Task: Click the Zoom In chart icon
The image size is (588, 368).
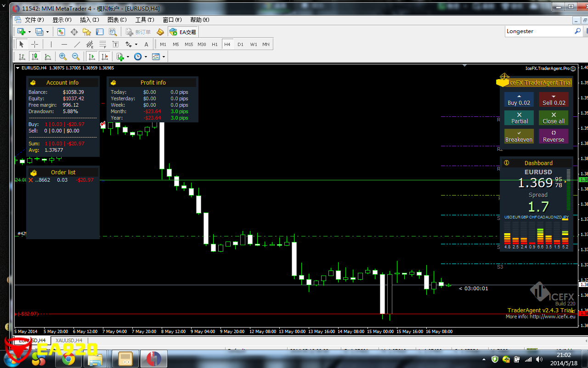Action: (x=63, y=57)
